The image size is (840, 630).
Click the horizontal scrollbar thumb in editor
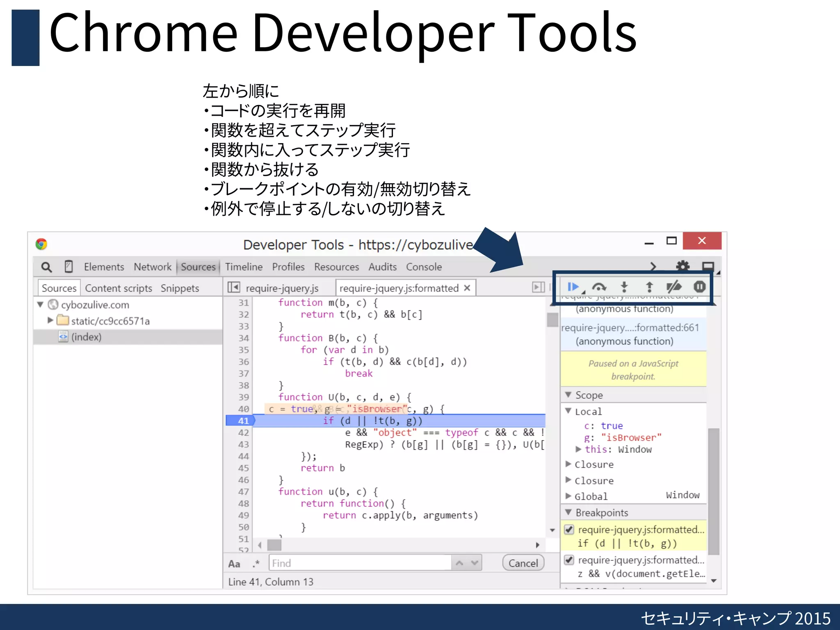pos(274,545)
